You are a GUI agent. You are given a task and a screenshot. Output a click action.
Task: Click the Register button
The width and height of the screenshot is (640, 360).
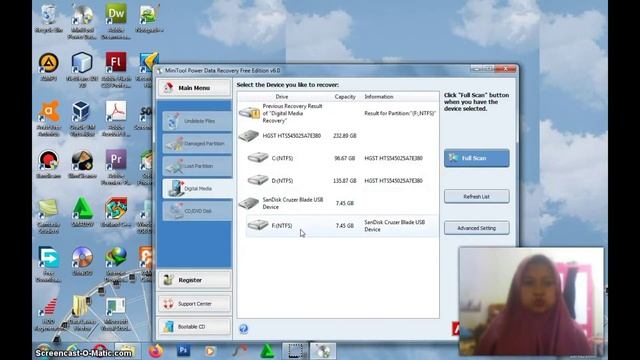pos(194,280)
